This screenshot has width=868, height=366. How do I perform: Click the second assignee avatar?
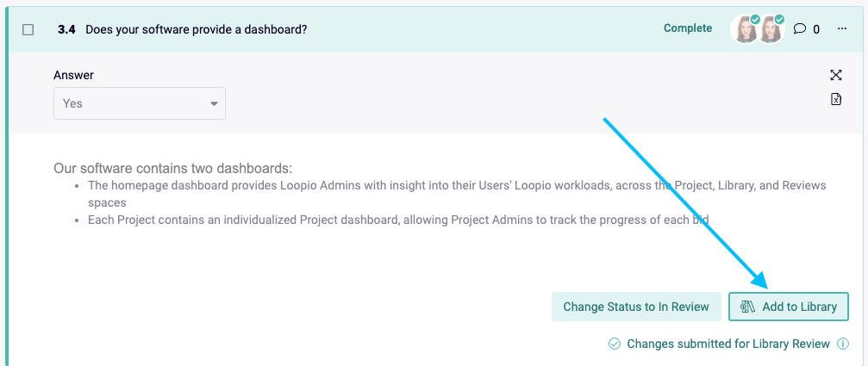(x=770, y=29)
